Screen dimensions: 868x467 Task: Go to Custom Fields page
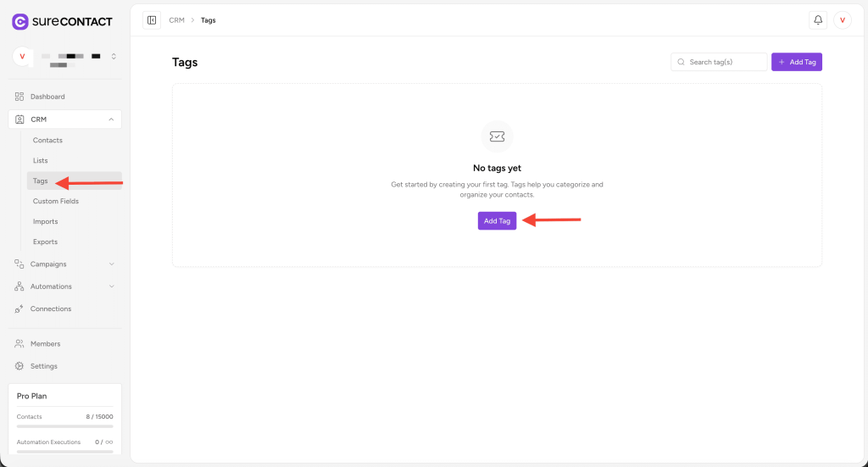click(x=57, y=202)
